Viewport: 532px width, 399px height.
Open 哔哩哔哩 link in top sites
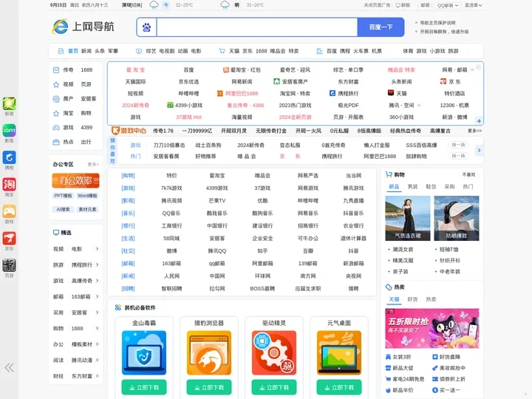click(188, 93)
